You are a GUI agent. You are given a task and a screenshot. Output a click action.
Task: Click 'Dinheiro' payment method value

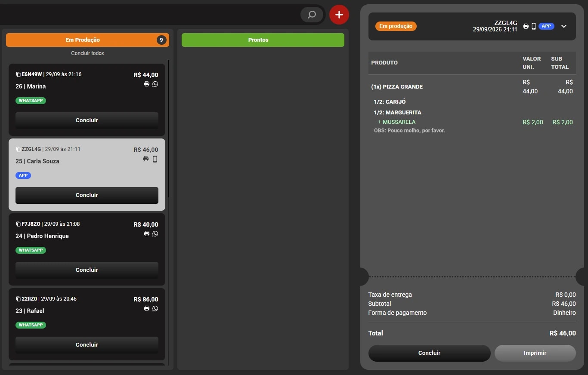[564, 313]
